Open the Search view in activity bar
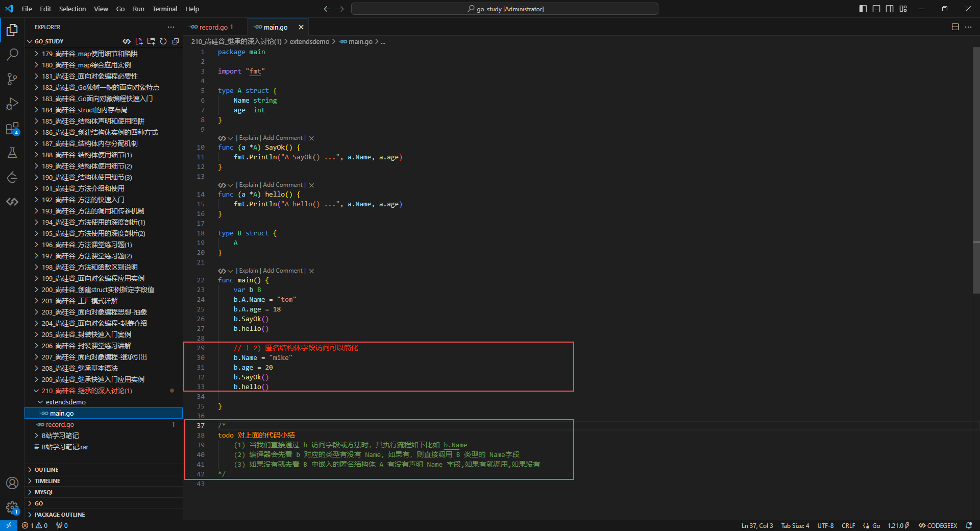Viewport: 980px width, 531px height. (12, 55)
